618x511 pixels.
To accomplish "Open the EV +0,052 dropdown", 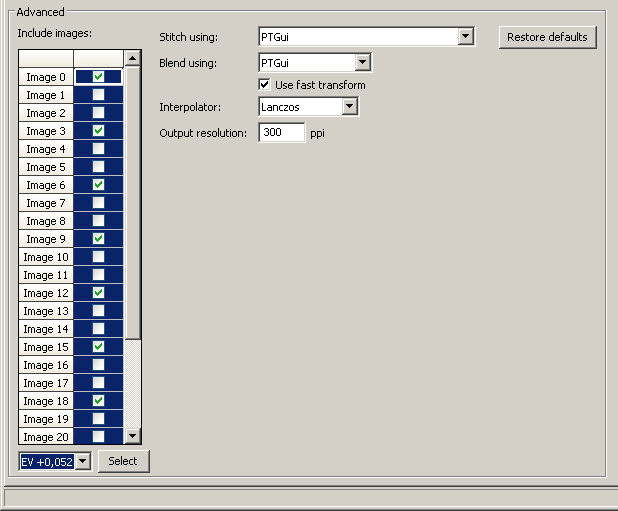I will [x=83, y=461].
